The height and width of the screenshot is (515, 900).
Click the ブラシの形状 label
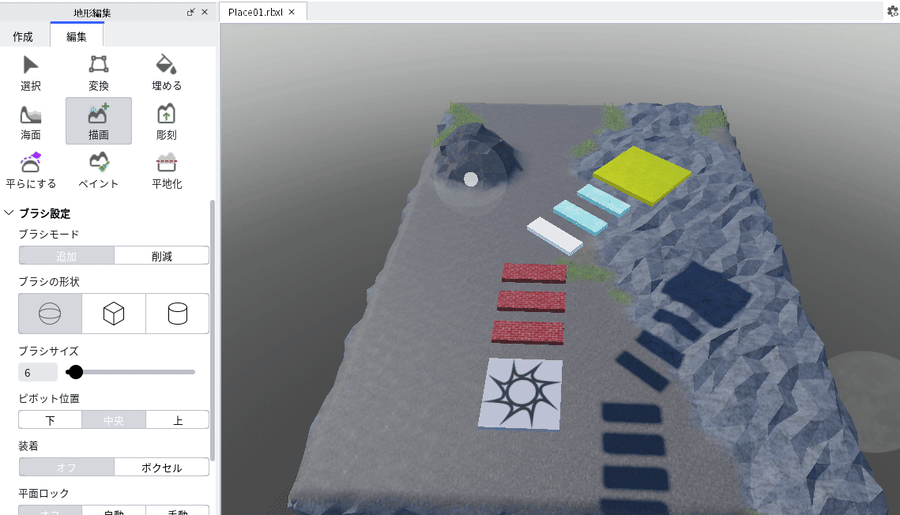pos(49,282)
